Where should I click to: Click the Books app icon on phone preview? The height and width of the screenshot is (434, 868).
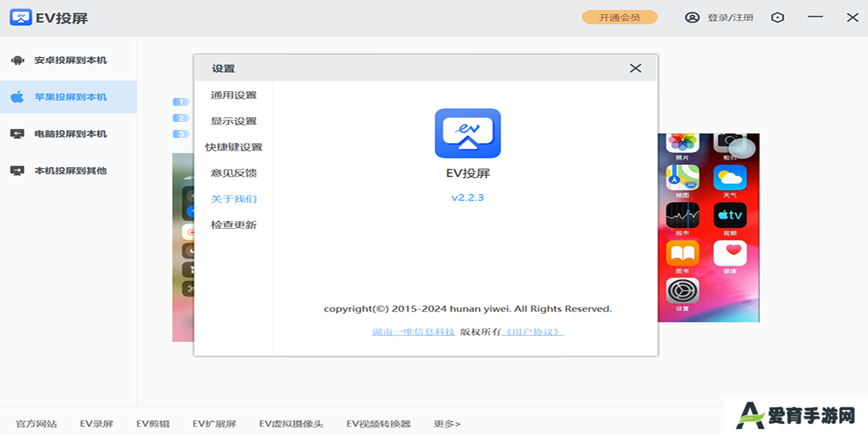point(682,253)
